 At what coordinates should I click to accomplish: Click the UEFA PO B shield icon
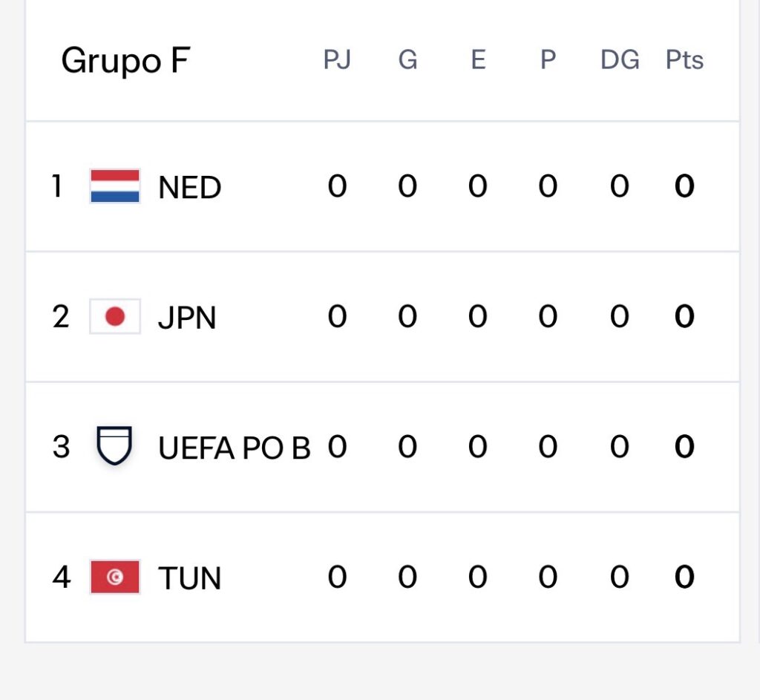click(x=115, y=446)
